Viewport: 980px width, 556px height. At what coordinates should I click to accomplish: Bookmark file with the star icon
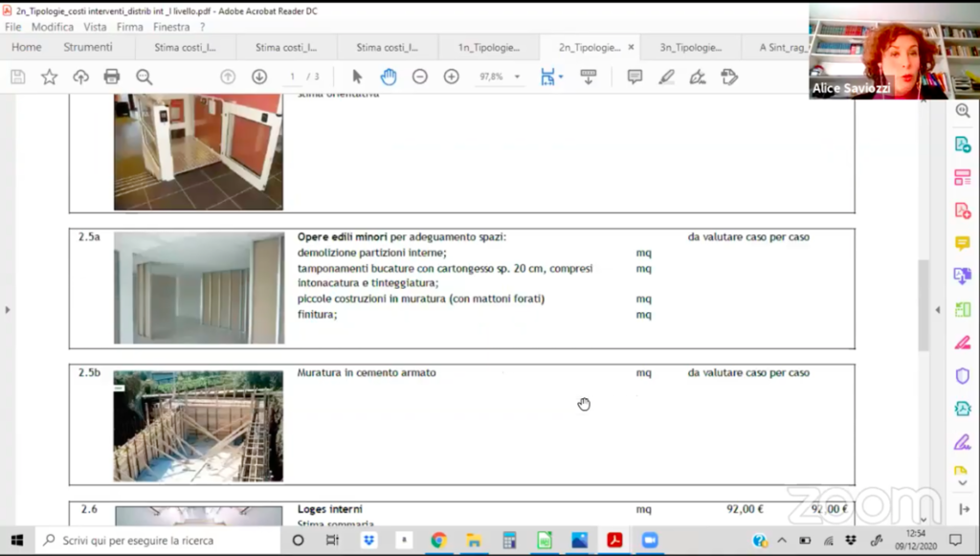coord(49,77)
